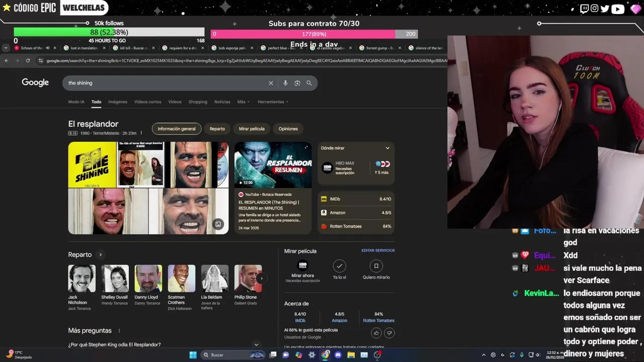Open the Amazon 4.8/5 rating row
Image resolution: width=644 pixels, height=362 pixels.
tap(356, 213)
